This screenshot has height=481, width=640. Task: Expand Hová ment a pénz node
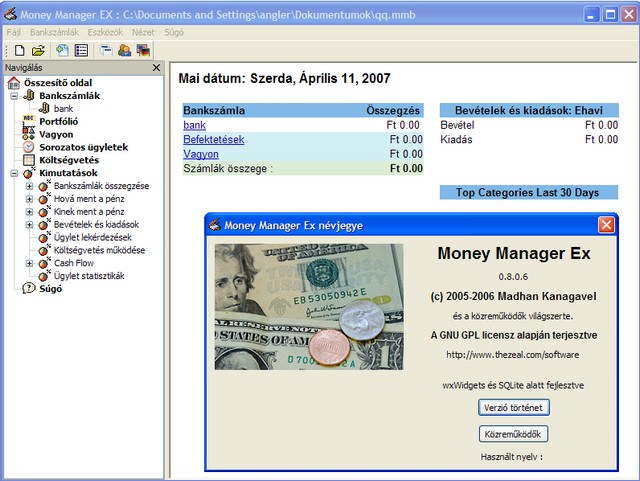(29, 199)
